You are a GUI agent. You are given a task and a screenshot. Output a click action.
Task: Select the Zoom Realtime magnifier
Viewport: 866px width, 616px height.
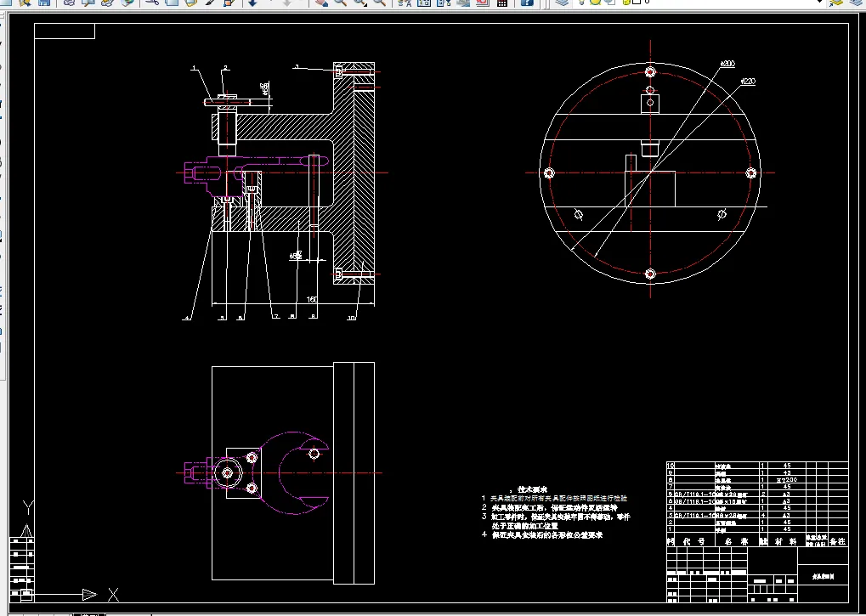coord(340,3)
